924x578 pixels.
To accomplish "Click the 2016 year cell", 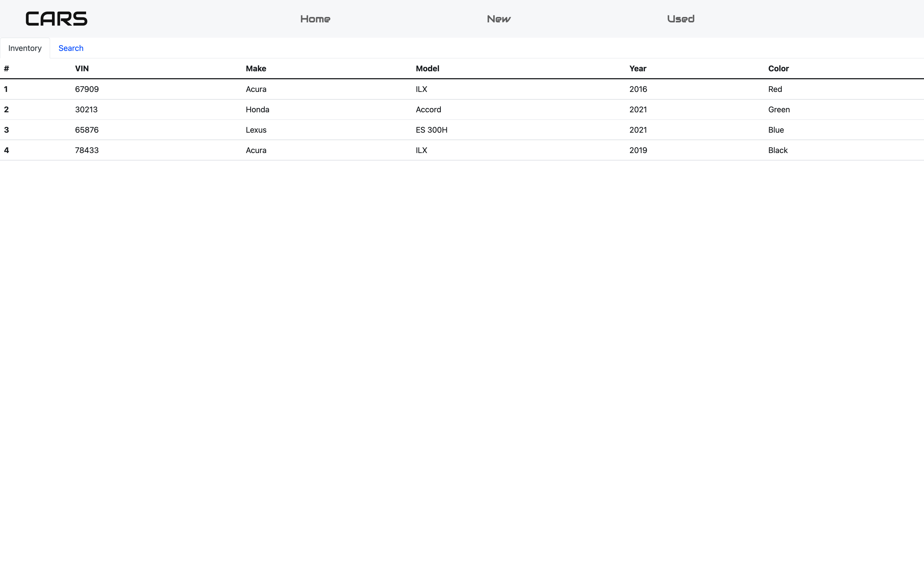I will [x=638, y=89].
